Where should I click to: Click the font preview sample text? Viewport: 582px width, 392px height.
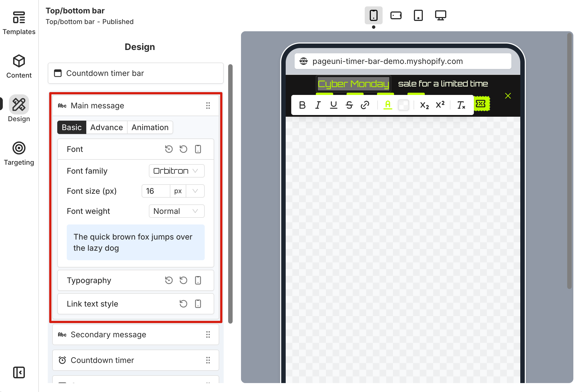[x=136, y=242]
